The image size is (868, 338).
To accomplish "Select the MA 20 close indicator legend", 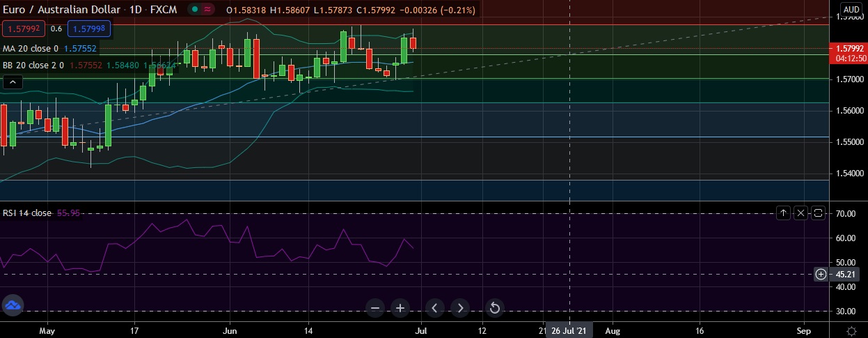I will coord(31,49).
